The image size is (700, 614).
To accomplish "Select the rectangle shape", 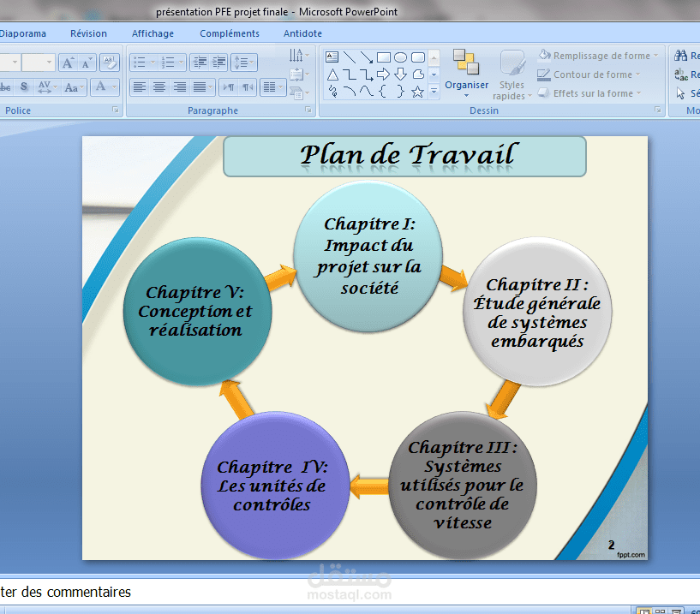I will coord(384,57).
